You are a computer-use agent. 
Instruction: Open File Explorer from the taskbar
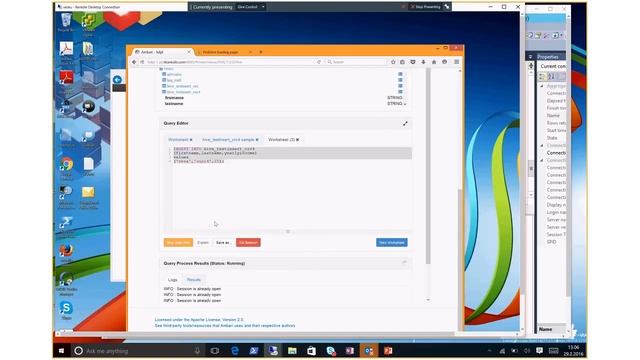click(x=292, y=351)
